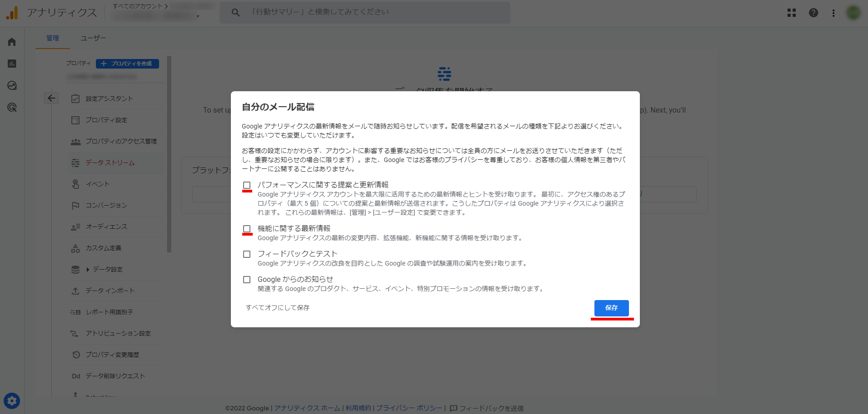The height and width of the screenshot is (414, 868).
Task: Click the Google Analytics logo icon
Action: click(x=12, y=13)
